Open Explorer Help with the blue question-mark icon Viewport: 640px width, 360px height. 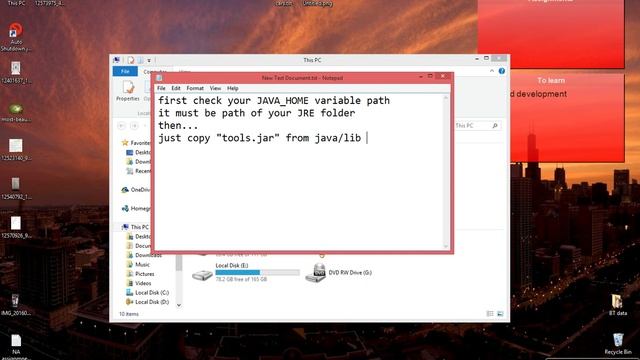tap(502, 71)
